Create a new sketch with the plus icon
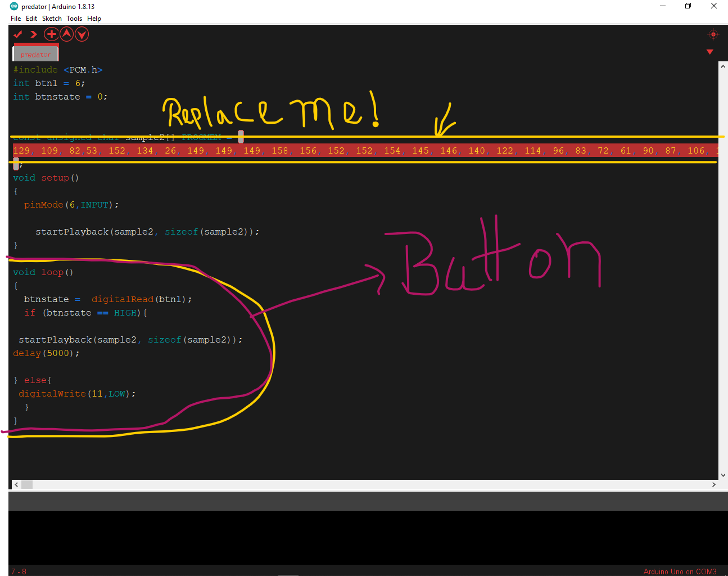 (x=51, y=34)
